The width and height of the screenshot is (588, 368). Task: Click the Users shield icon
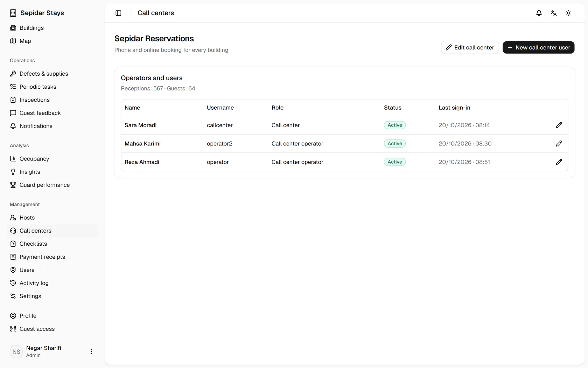(x=13, y=270)
